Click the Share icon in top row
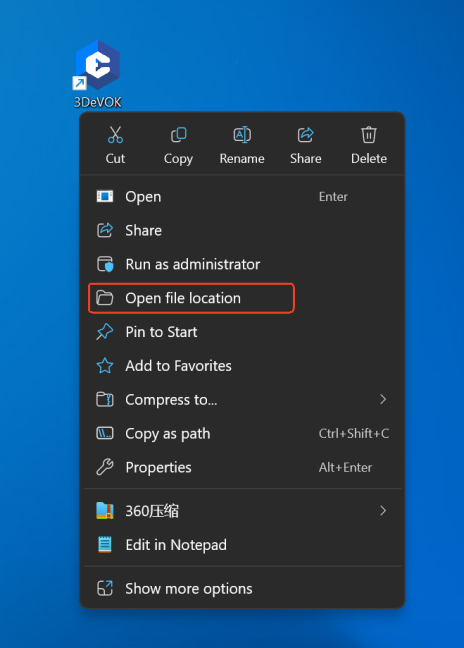Screen dimensions: 464x648 click(305, 135)
